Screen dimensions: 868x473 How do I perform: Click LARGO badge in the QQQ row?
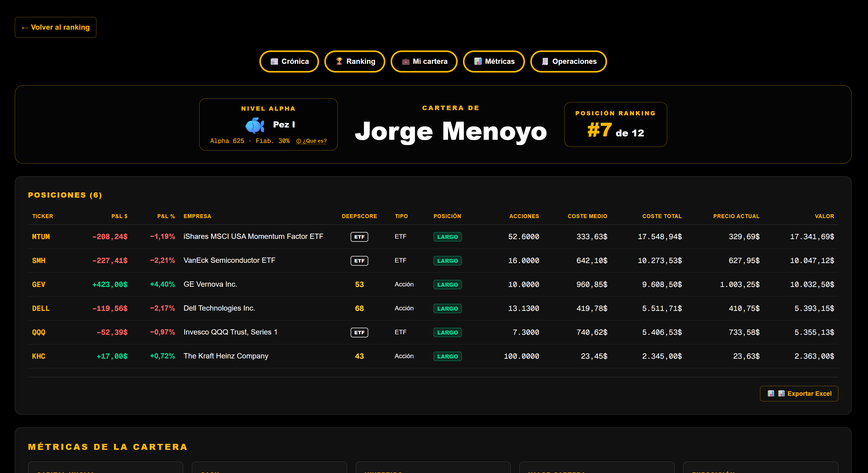[447, 332]
